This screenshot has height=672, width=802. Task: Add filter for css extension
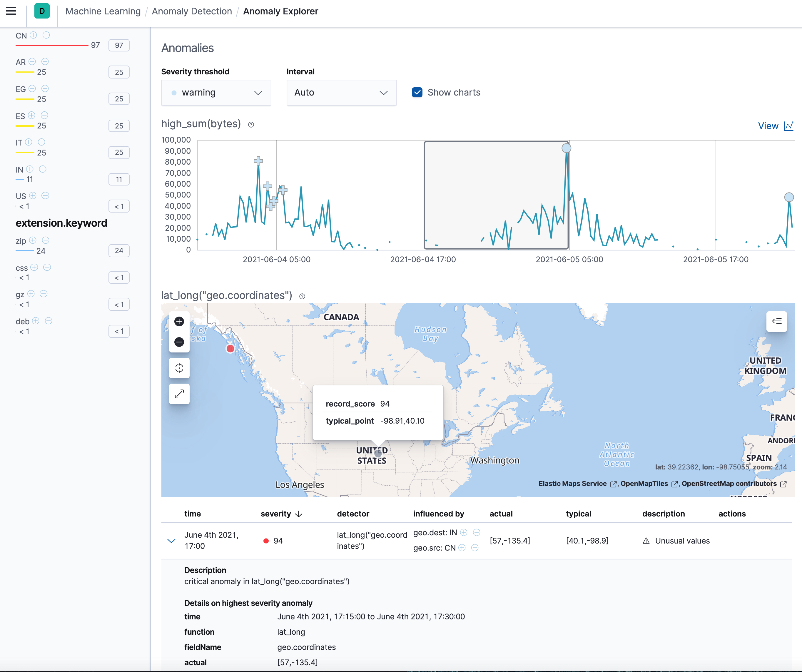pyautogui.click(x=34, y=267)
